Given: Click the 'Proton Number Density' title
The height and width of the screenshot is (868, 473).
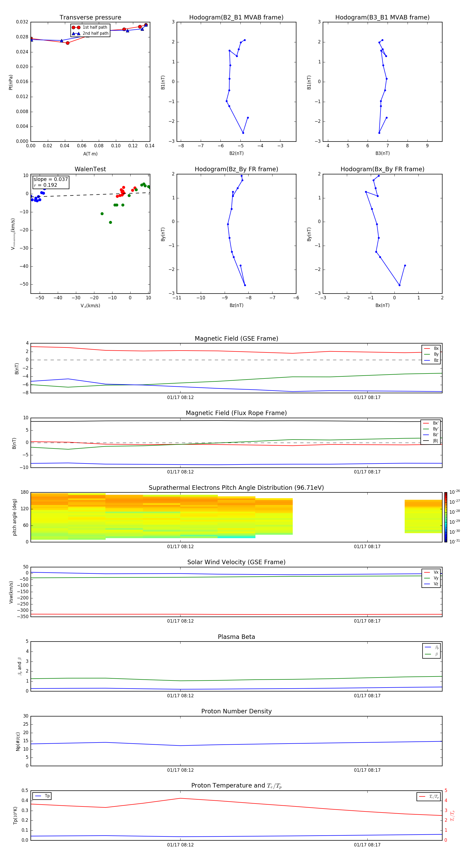Looking at the screenshot, I should (236, 711).
